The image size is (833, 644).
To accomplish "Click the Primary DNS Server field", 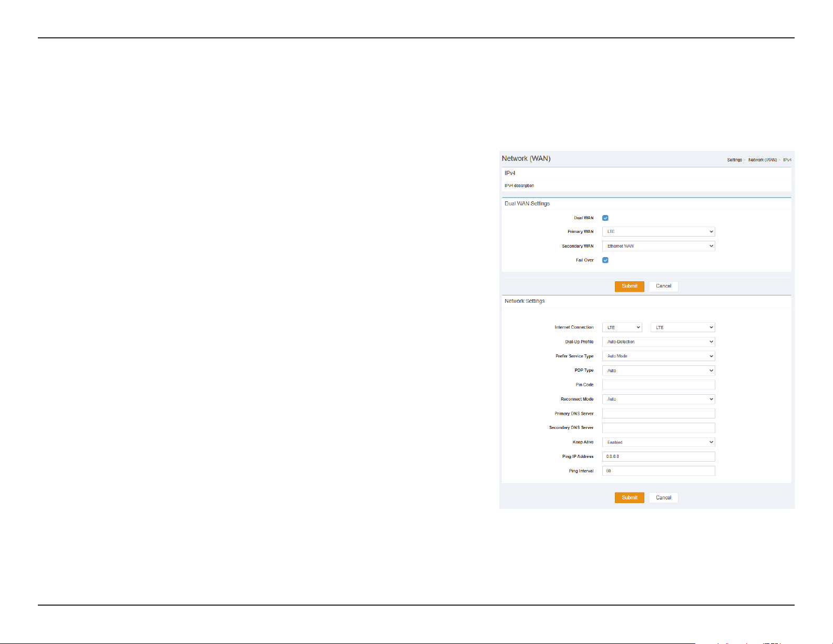I will tap(659, 414).
